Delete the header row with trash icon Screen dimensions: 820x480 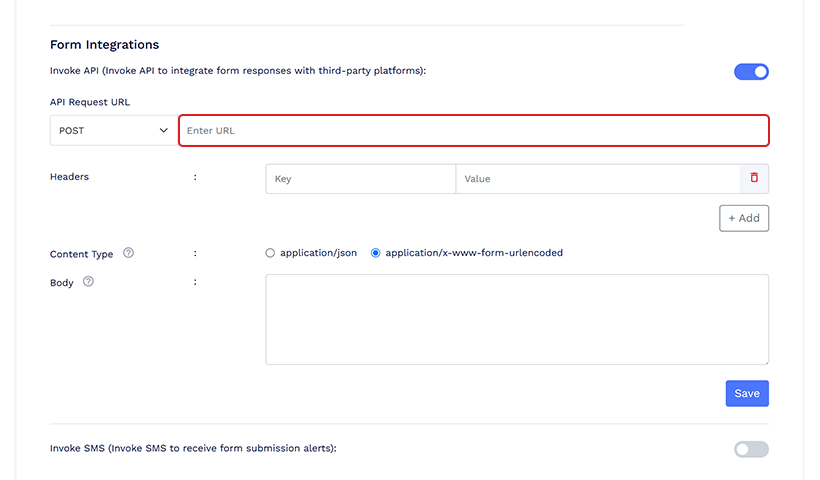click(754, 178)
